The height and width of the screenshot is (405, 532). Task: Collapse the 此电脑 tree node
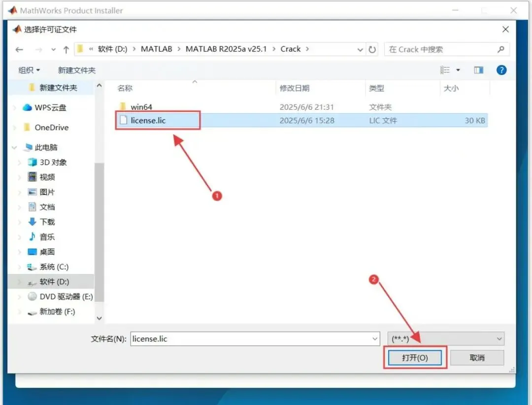pos(14,147)
